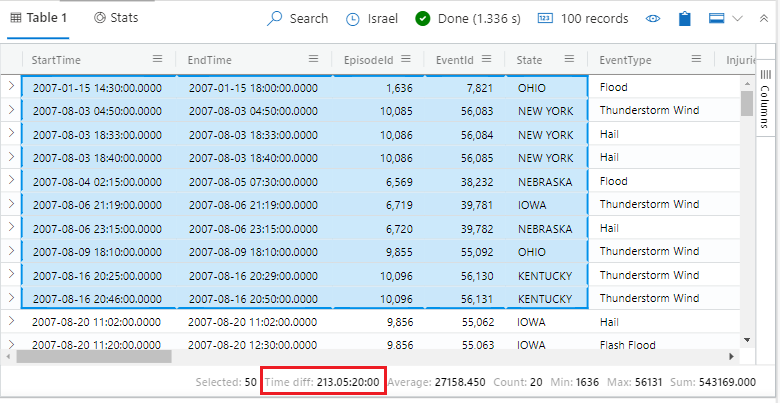The height and width of the screenshot is (403, 780).
Task: Open the Stats tab
Action: point(116,18)
